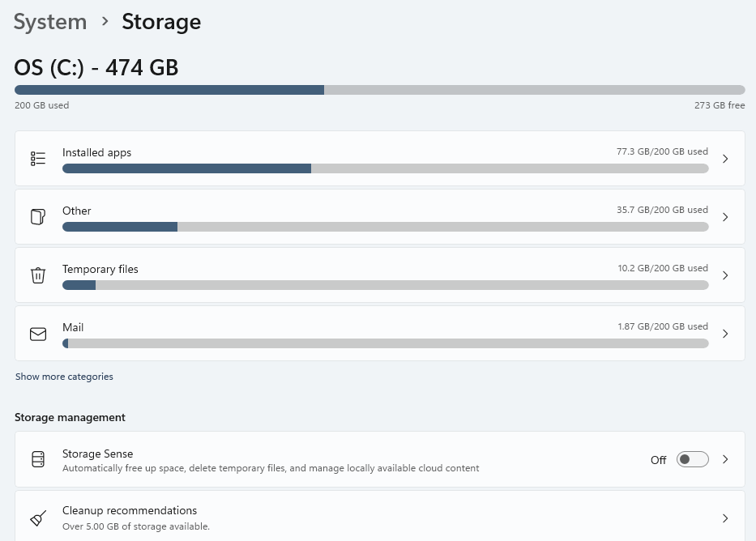
Task: Click the Cleanup recommendations broom icon
Action: point(38,518)
